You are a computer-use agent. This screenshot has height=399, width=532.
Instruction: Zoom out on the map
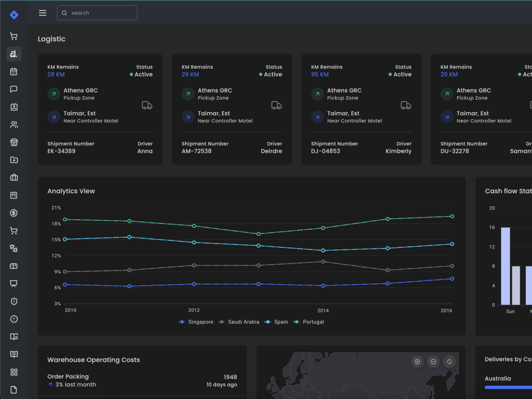click(433, 362)
